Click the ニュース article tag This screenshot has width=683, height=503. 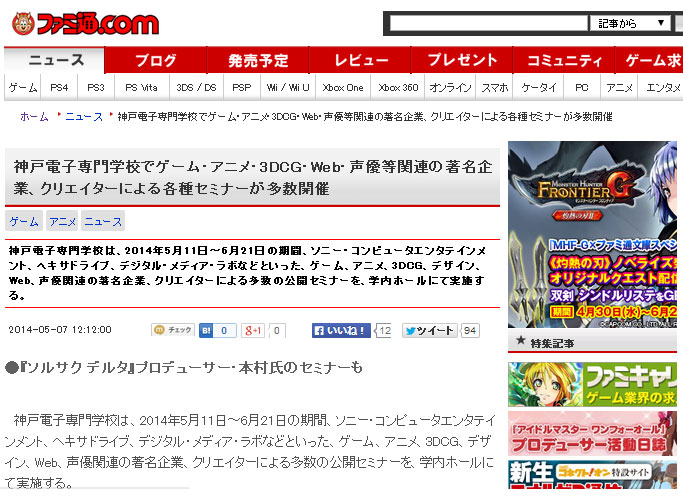103,221
